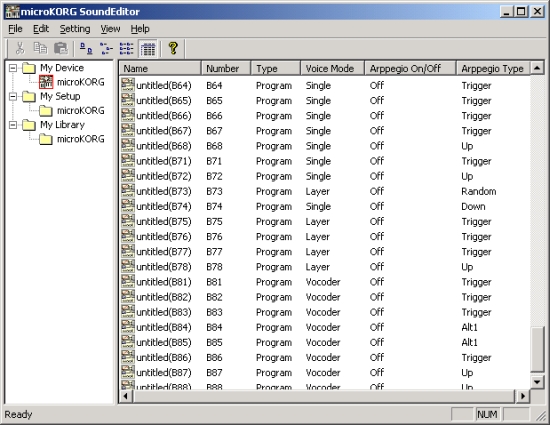Viewport: 550px width, 425px height.
Task: Switch to Large Icons view
Action: point(86,48)
